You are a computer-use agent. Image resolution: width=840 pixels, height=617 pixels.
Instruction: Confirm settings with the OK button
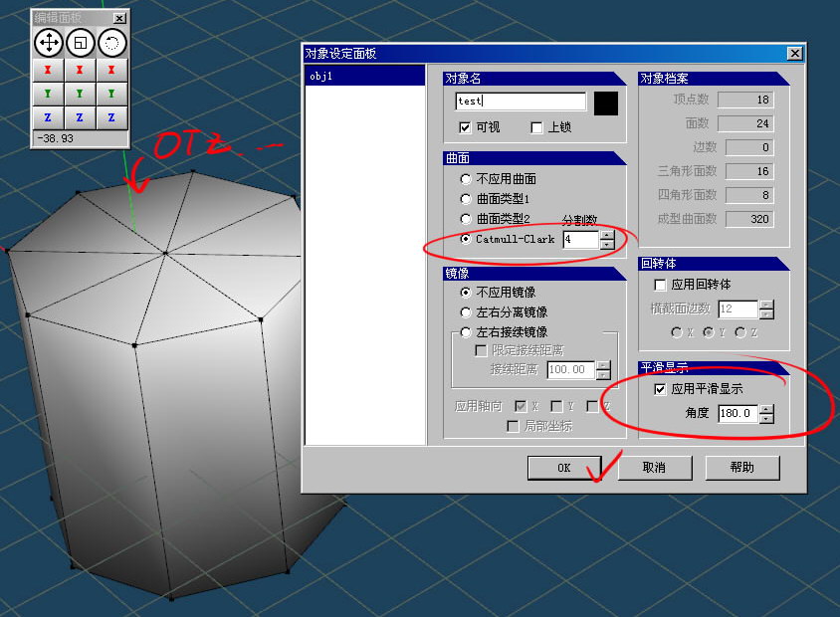[564, 468]
